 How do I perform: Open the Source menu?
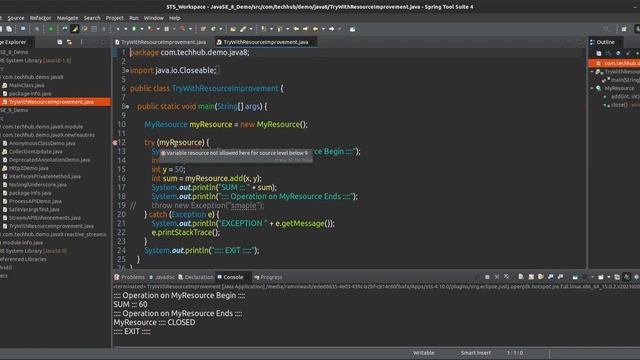[16, 18]
